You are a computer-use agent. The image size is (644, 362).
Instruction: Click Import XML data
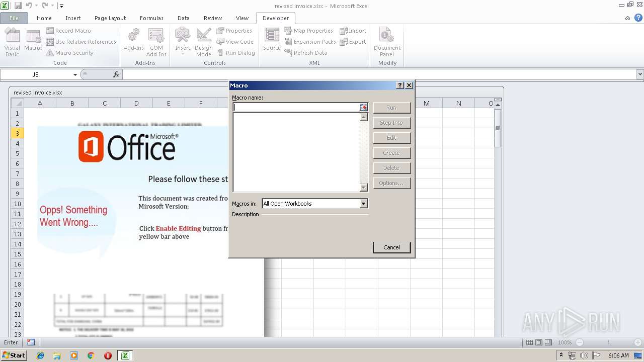pyautogui.click(x=353, y=31)
